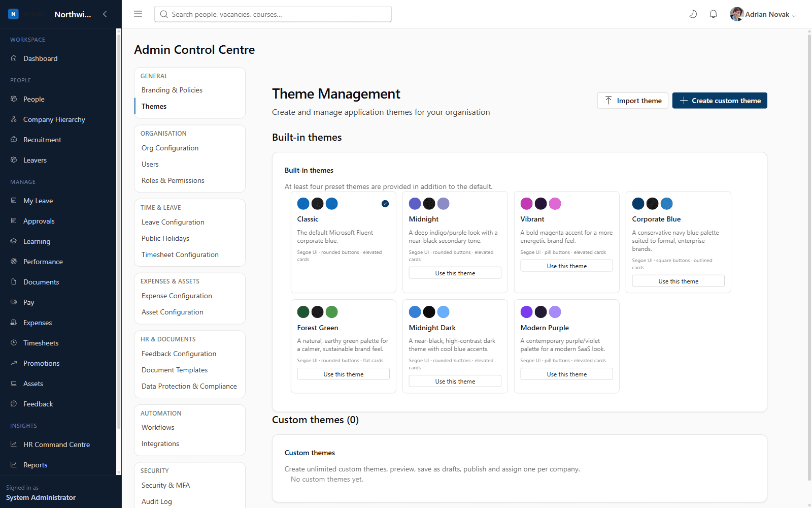Apply the Corporate Blue theme

tap(679, 281)
